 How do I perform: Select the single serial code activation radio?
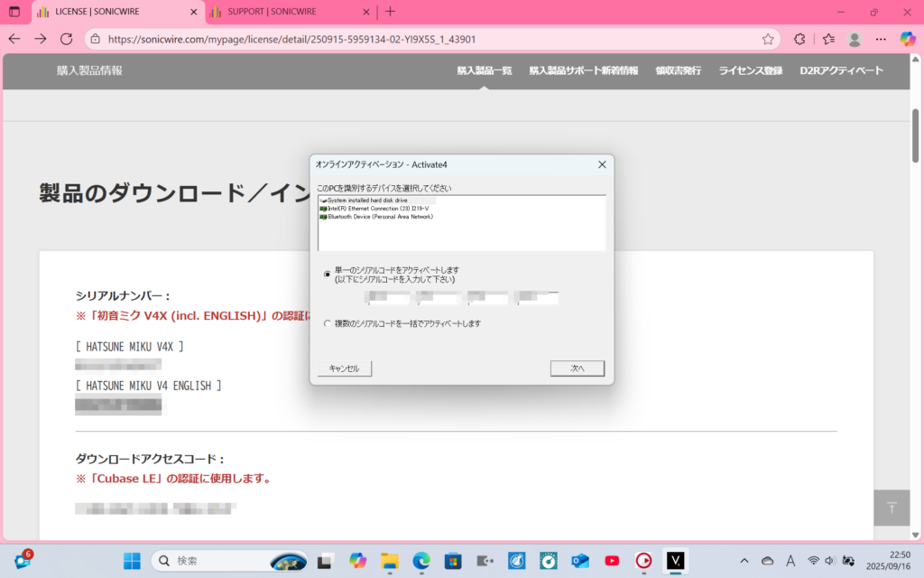(327, 274)
